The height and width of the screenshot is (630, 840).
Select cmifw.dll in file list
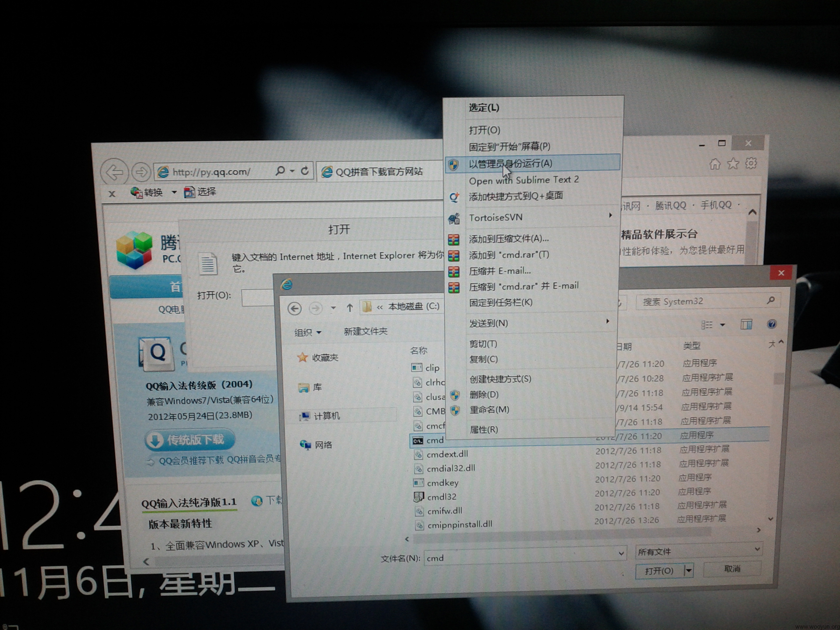[438, 511]
